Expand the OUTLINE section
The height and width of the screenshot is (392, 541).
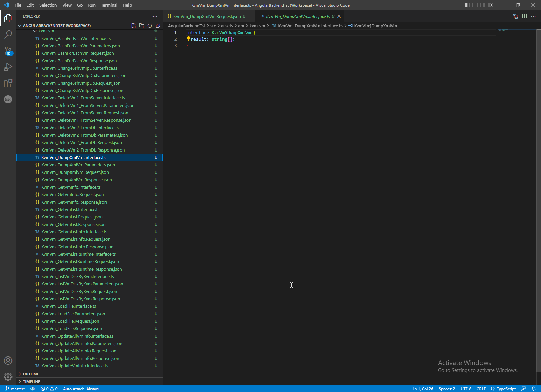89,374
